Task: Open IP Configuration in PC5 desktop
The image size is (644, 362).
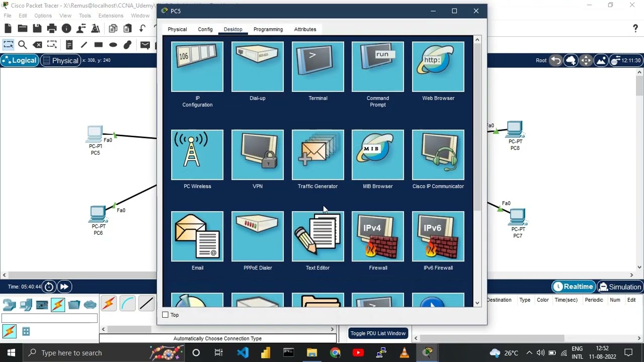Action: click(197, 67)
